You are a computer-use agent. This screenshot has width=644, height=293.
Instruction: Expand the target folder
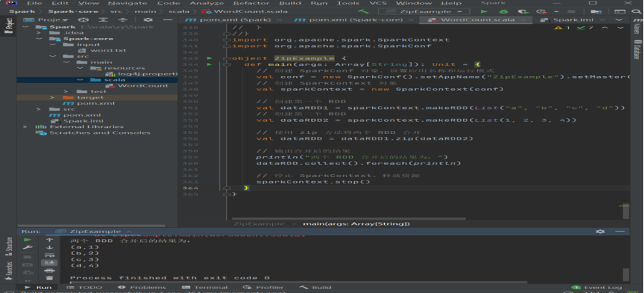tap(52, 97)
